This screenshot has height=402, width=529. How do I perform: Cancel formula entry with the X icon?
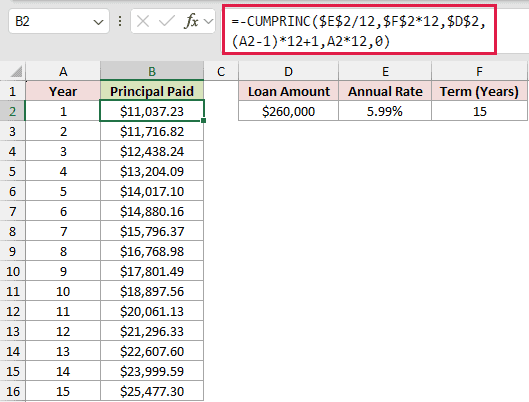(x=143, y=22)
